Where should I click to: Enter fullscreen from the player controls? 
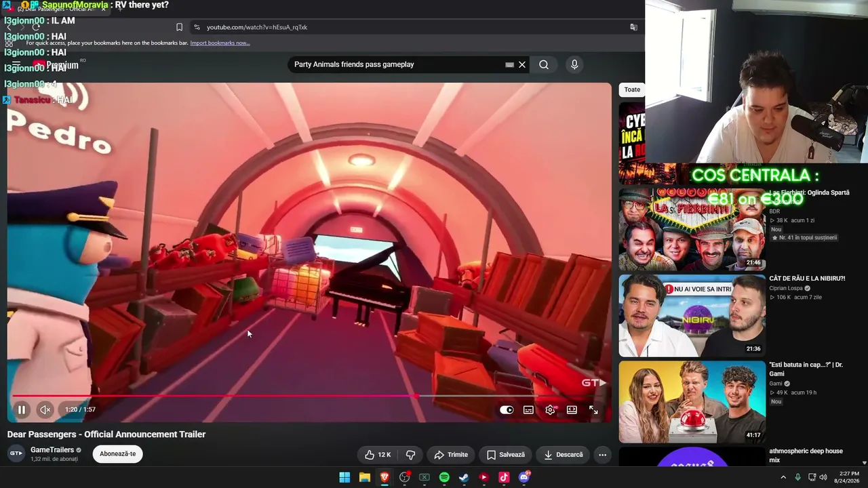(593, 409)
